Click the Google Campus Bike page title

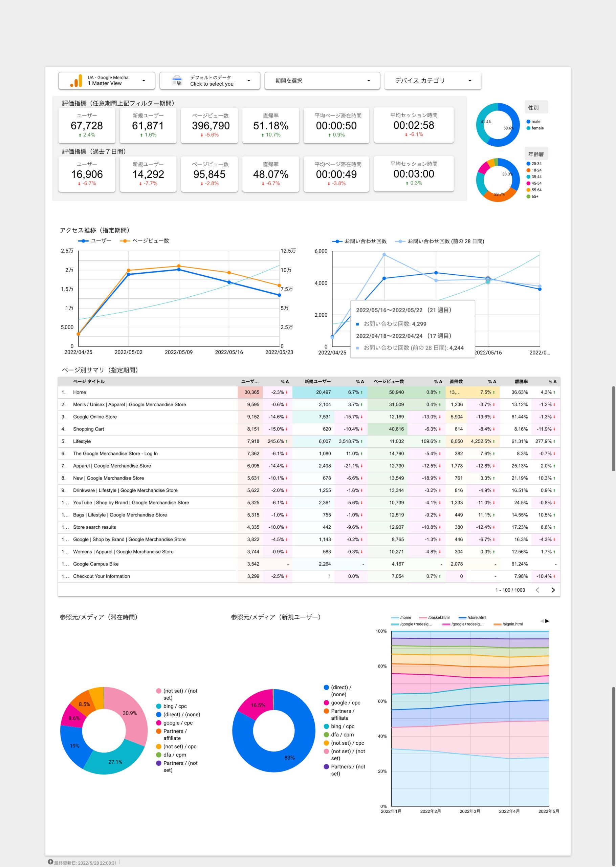[95, 564]
